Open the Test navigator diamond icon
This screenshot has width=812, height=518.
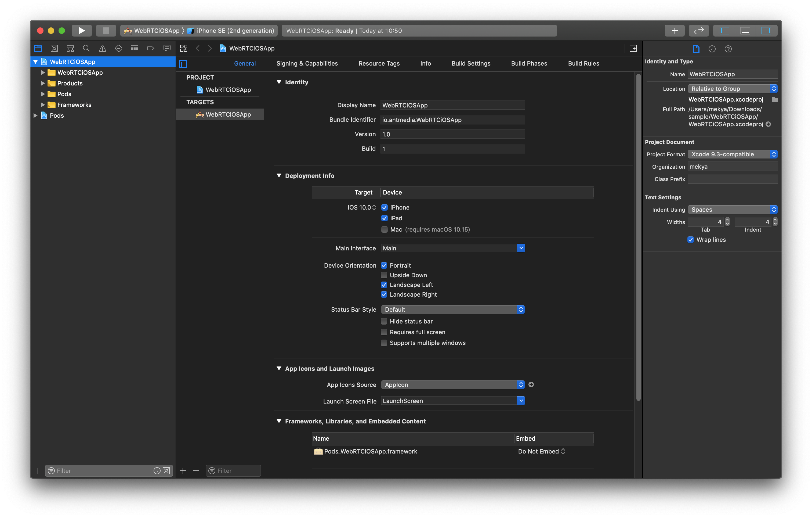[119, 48]
